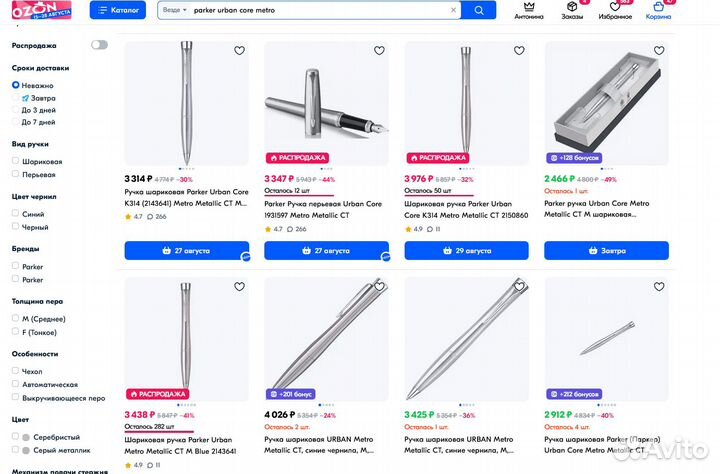Select the До 3 дней delivery option
This screenshot has width=720, height=474.
pos(16,110)
